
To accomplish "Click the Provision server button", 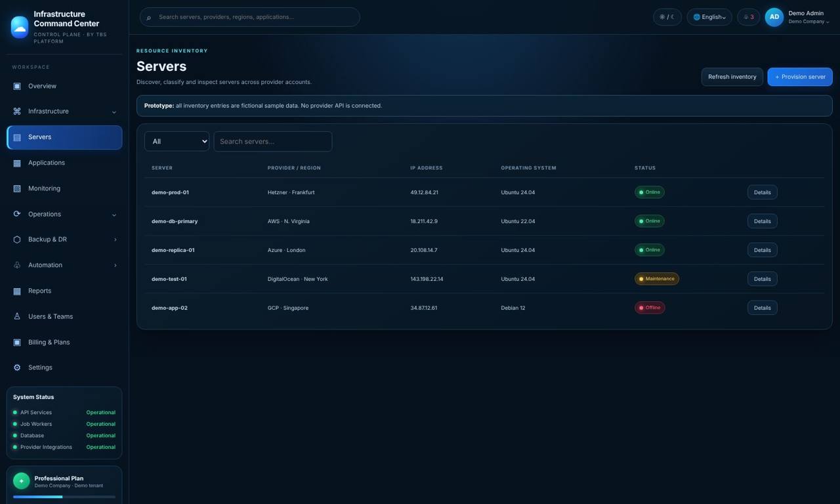I will click(x=800, y=77).
